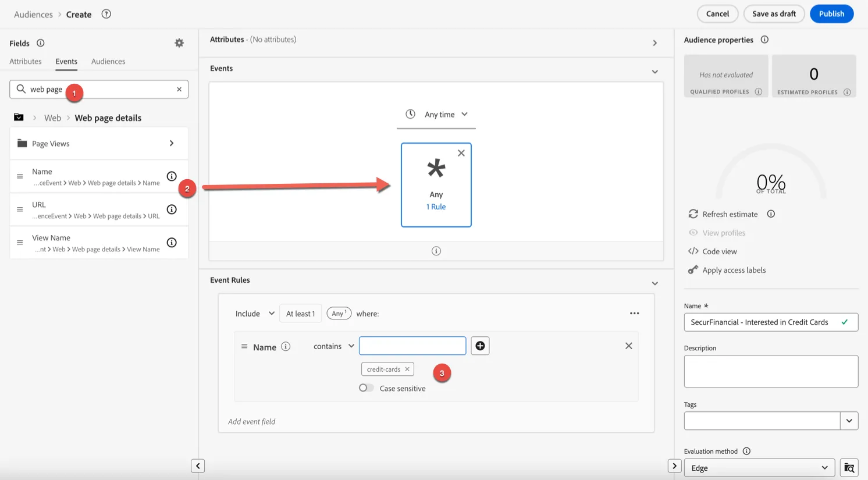
Task: Open Fields settings gear
Action: point(179,43)
